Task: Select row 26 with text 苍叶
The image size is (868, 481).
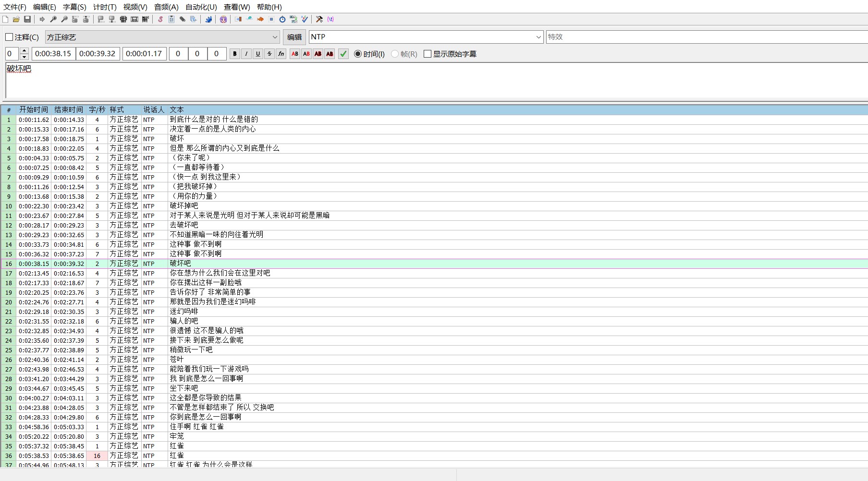Action: [x=434, y=360]
